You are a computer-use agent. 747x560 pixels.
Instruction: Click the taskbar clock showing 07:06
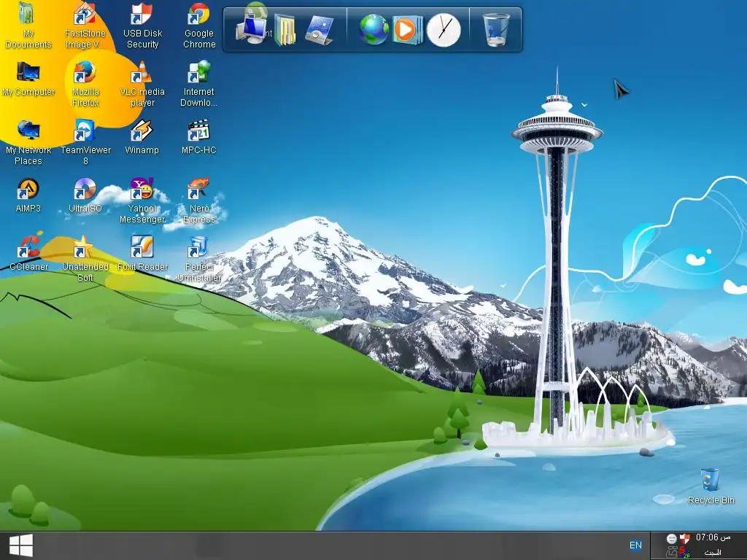tap(713, 537)
